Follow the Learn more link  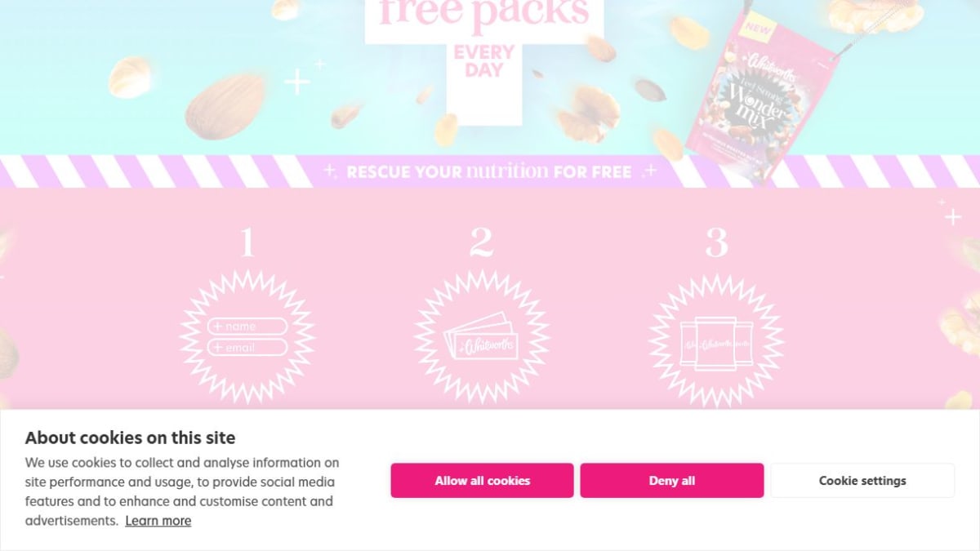[158, 521]
